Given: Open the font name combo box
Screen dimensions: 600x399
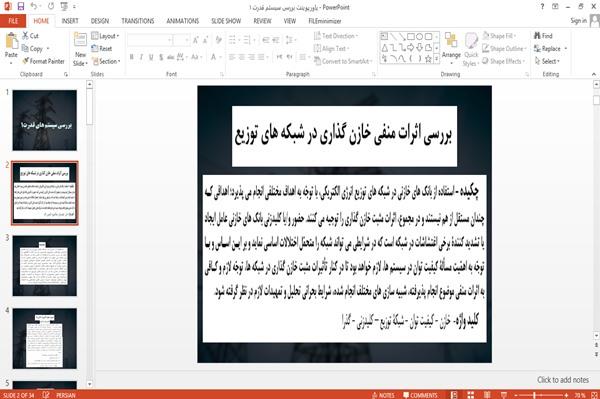Looking at the screenshot, I should coord(149,40).
